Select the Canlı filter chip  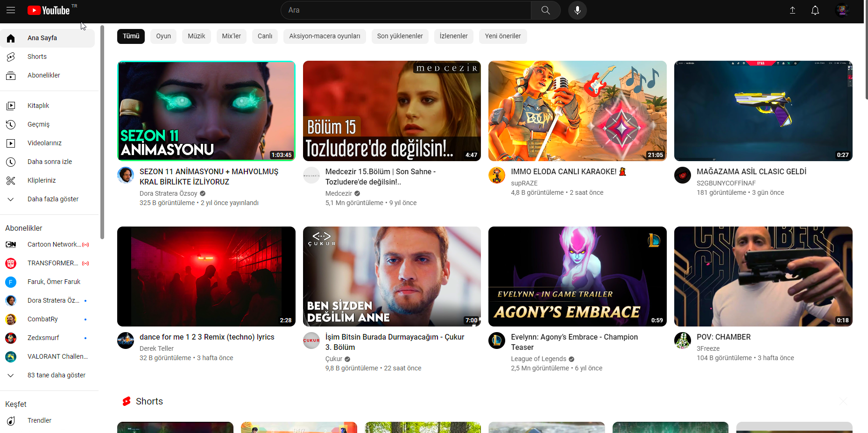tap(265, 36)
